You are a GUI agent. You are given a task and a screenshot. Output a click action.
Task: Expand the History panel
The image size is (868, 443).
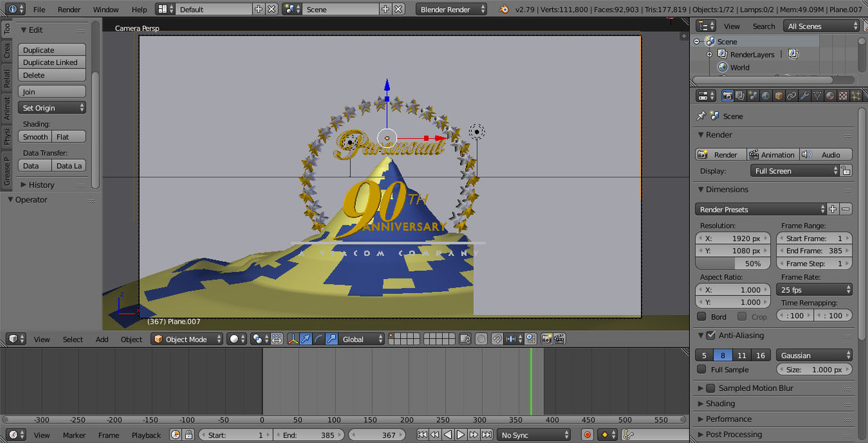click(41, 185)
